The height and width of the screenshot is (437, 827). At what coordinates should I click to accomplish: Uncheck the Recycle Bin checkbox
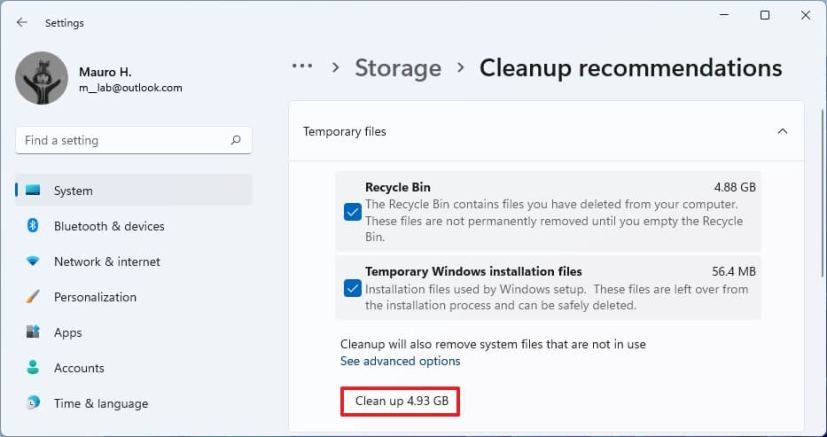[352, 211]
